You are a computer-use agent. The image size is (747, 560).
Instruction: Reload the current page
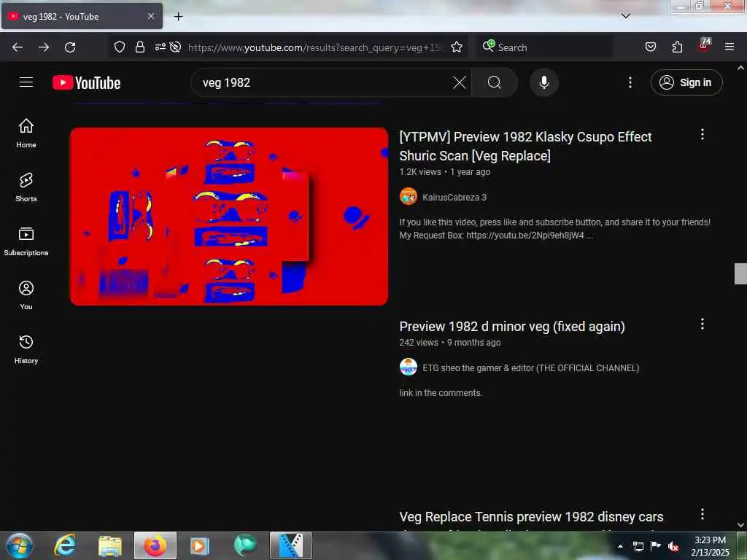click(x=70, y=47)
